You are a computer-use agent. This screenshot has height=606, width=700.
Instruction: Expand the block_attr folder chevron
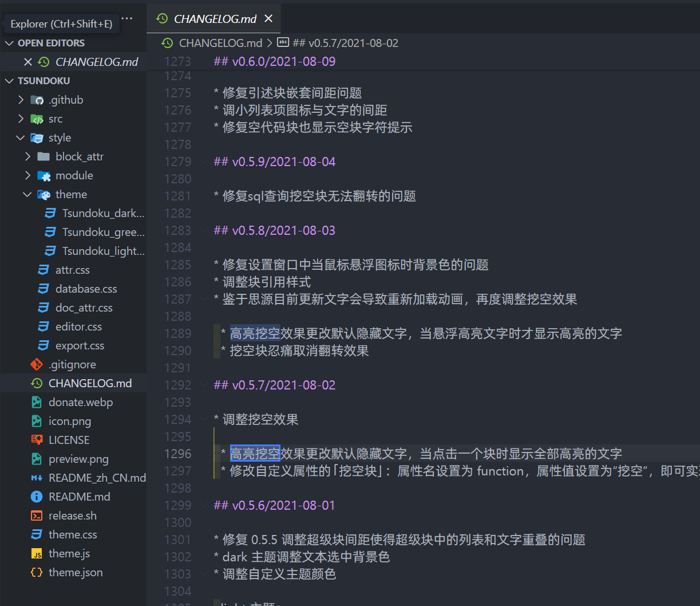tap(28, 156)
